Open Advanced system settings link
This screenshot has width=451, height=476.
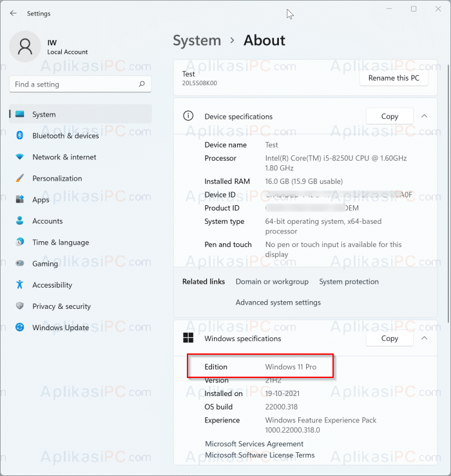(278, 302)
